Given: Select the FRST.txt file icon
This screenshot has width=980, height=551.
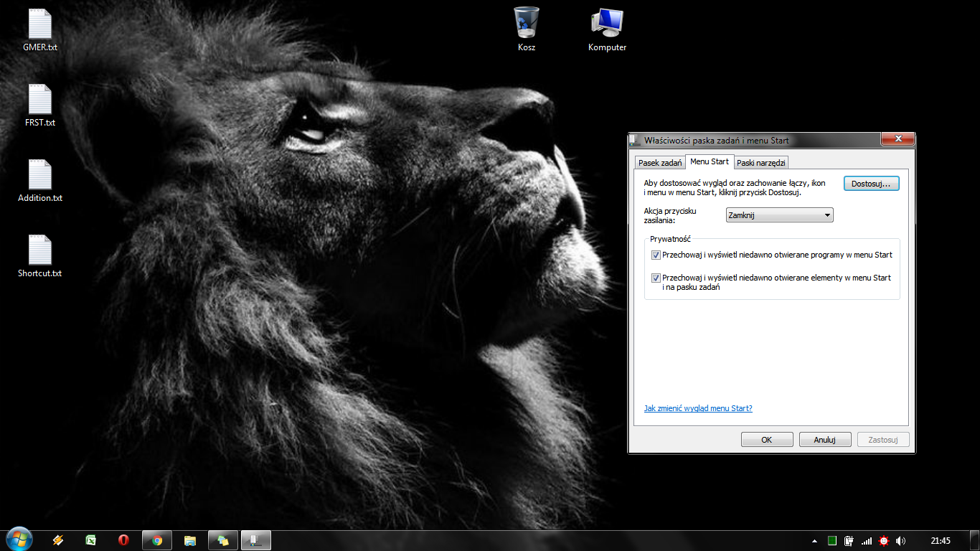Looking at the screenshot, I should click(40, 105).
